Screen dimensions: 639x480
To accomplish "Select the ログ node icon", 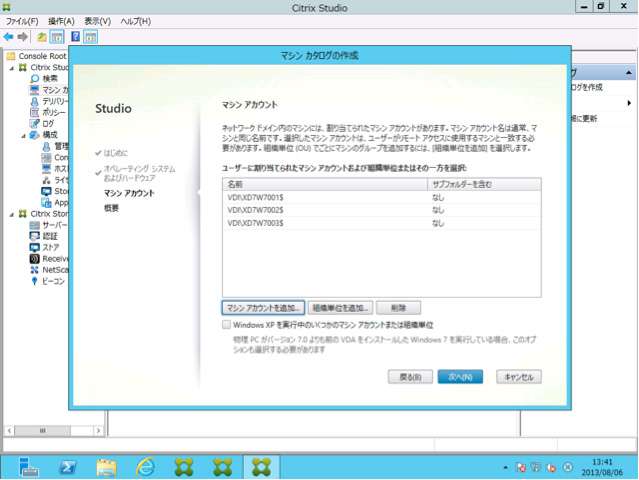I will 35,123.
